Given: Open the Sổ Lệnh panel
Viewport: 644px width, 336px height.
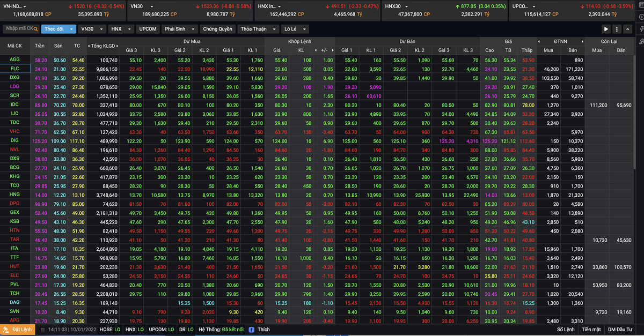Looking at the screenshot, I should tap(567, 330).
